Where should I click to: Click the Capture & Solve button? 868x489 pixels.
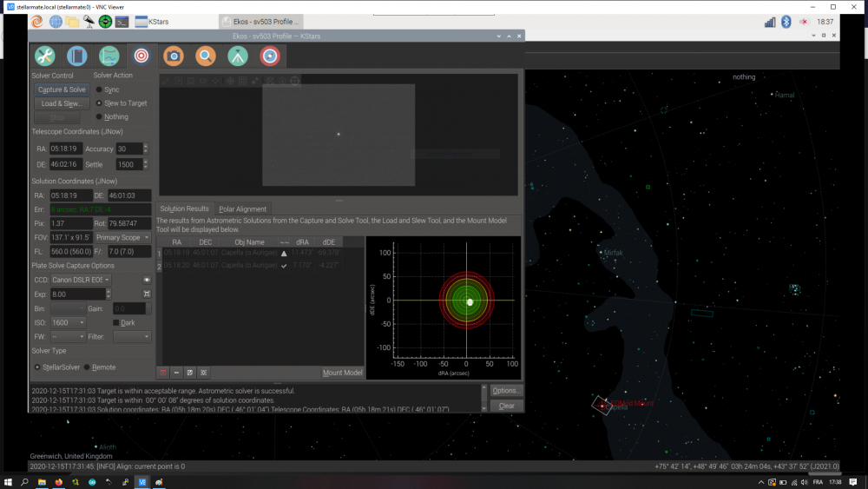click(62, 89)
